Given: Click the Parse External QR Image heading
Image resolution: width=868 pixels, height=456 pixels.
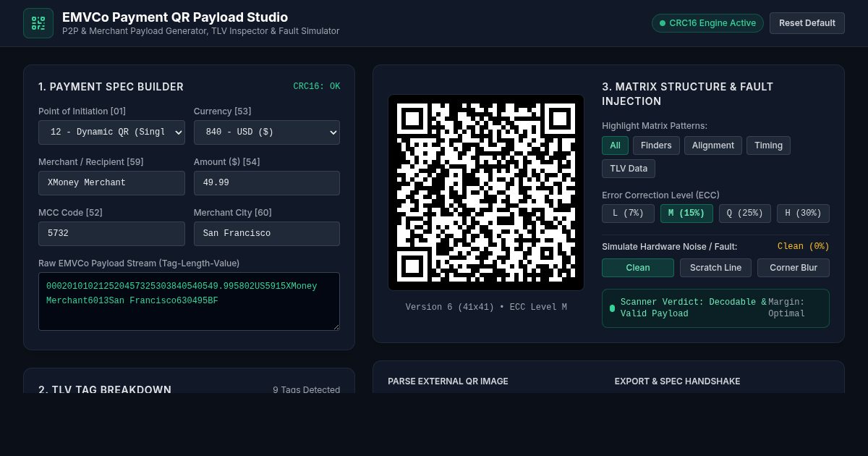Looking at the screenshot, I should click(x=448, y=381).
